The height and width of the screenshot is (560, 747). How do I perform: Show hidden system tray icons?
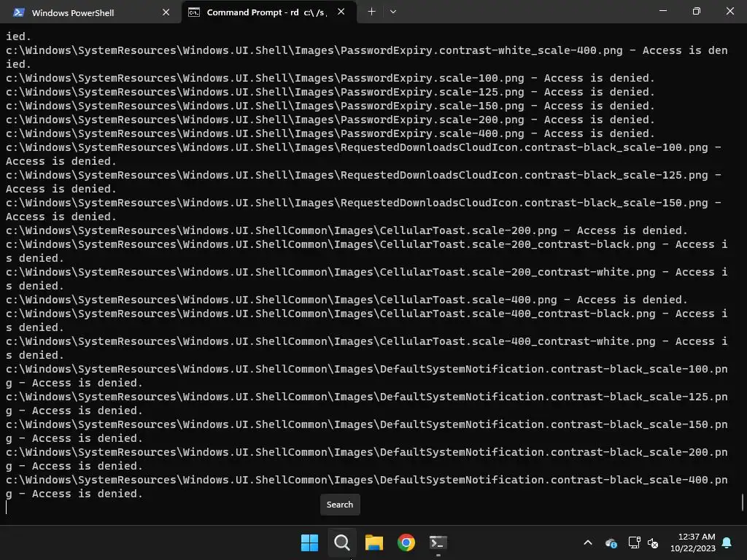(x=588, y=542)
